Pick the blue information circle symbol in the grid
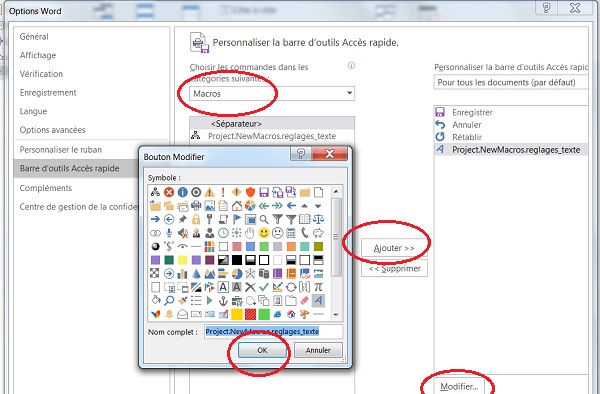600x394 pixels. click(x=183, y=192)
